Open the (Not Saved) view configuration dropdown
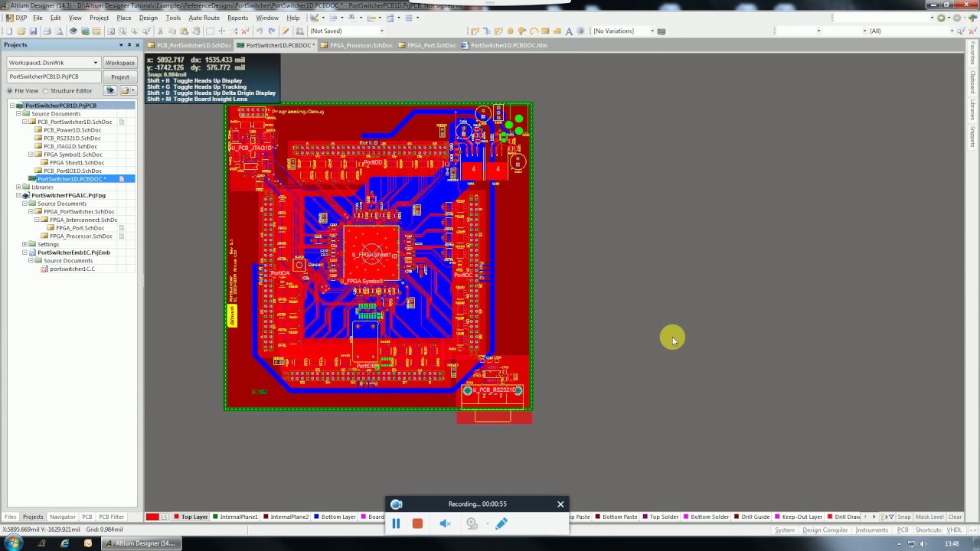The height and width of the screenshot is (551, 980). tap(382, 31)
